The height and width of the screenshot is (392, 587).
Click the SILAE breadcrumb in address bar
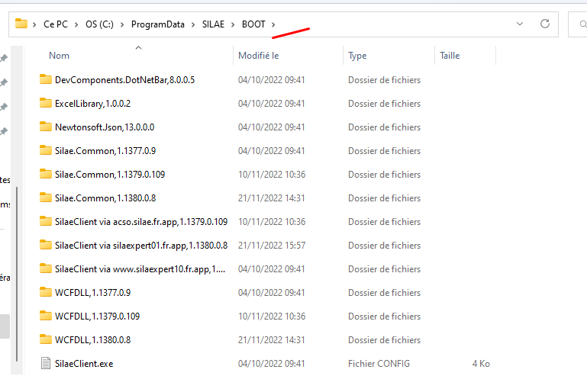pyautogui.click(x=213, y=24)
